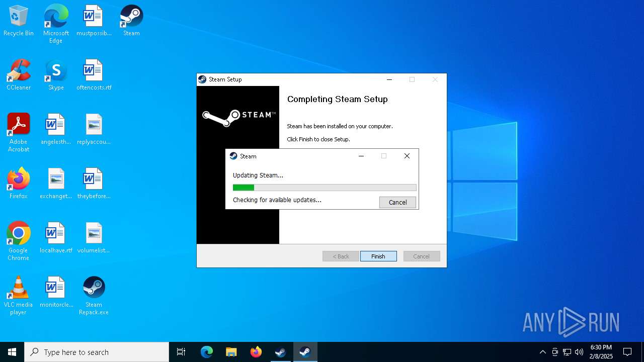Image resolution: width=644 pixels, height=362 pixels.
Task: Minimize the Steam Setup window
Action: (x=389, y=79)
